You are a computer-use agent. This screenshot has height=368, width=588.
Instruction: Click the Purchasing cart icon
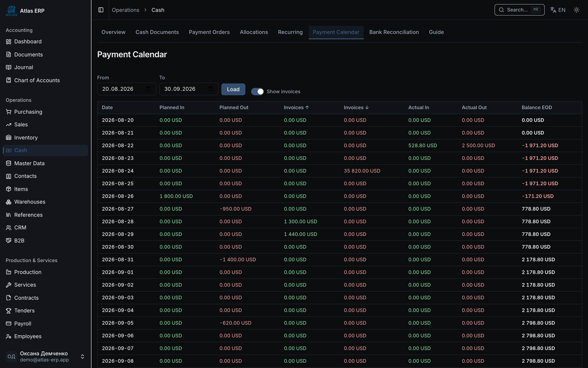coord(9,112)
